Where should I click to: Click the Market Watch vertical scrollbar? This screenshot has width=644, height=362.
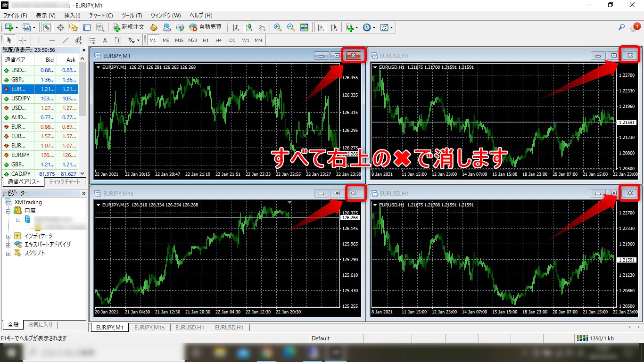point(83,90)
